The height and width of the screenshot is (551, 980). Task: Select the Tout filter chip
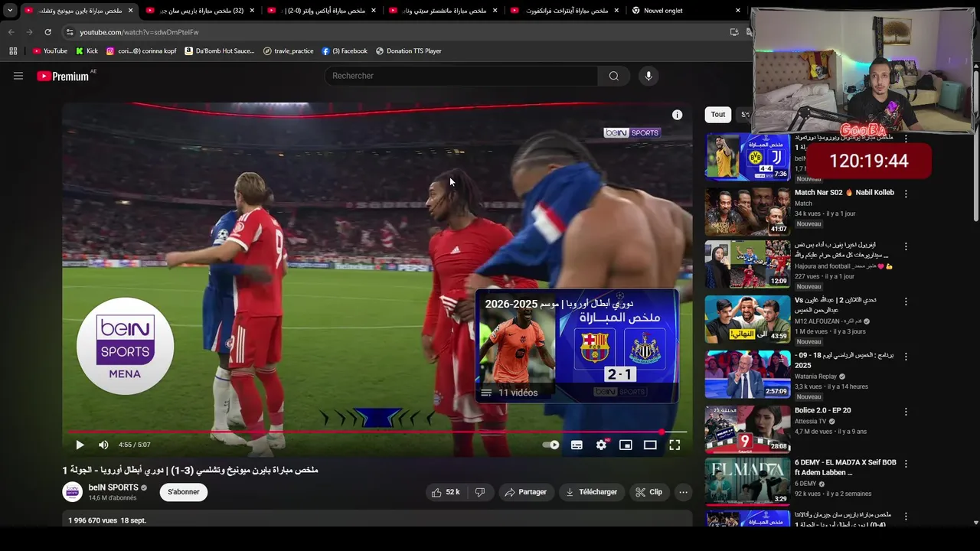tap(717, 115)
